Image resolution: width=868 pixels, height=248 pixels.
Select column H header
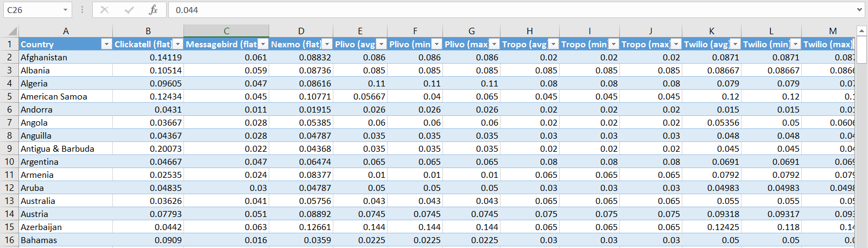529,31
